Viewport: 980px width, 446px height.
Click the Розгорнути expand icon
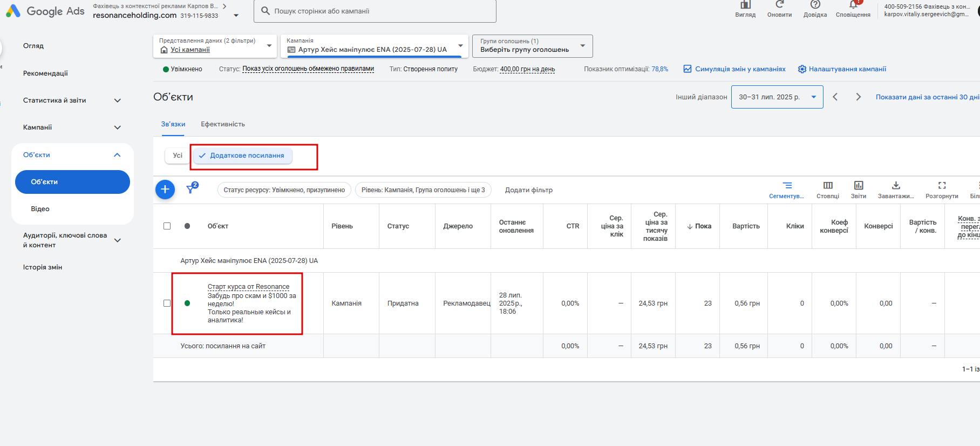[942, 186]
